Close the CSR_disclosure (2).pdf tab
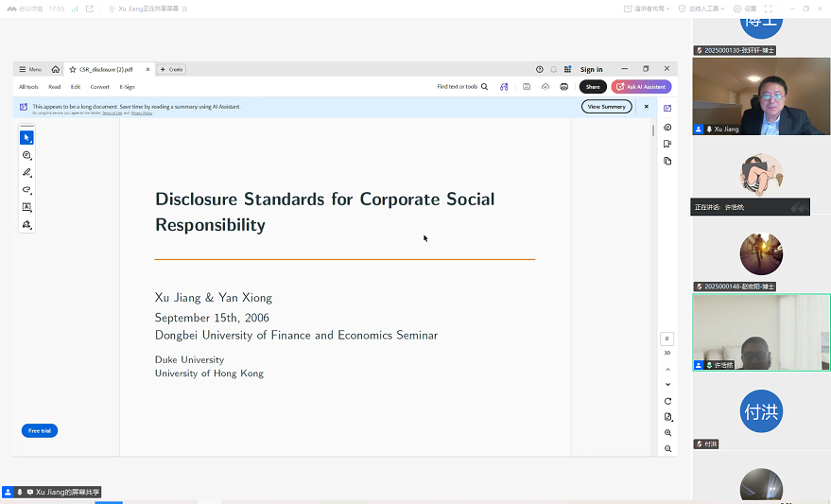 (x=147, y=69)
